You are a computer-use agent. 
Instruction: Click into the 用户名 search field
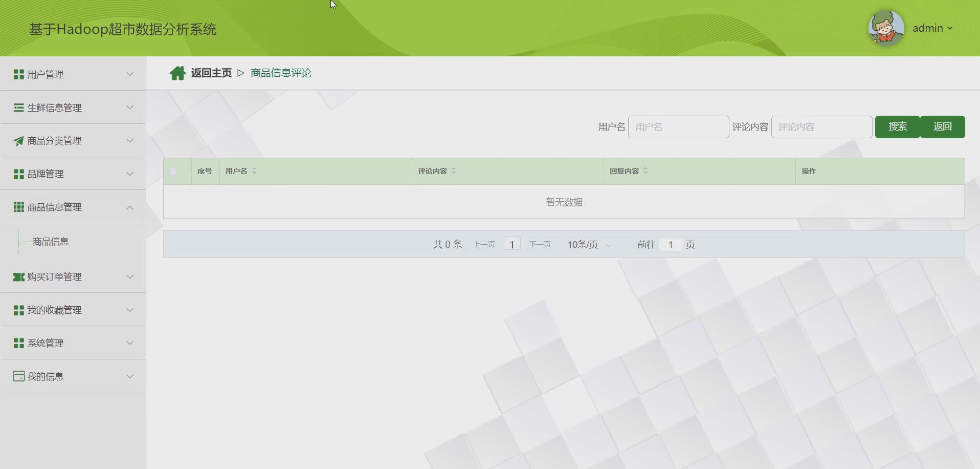(679, 127)
